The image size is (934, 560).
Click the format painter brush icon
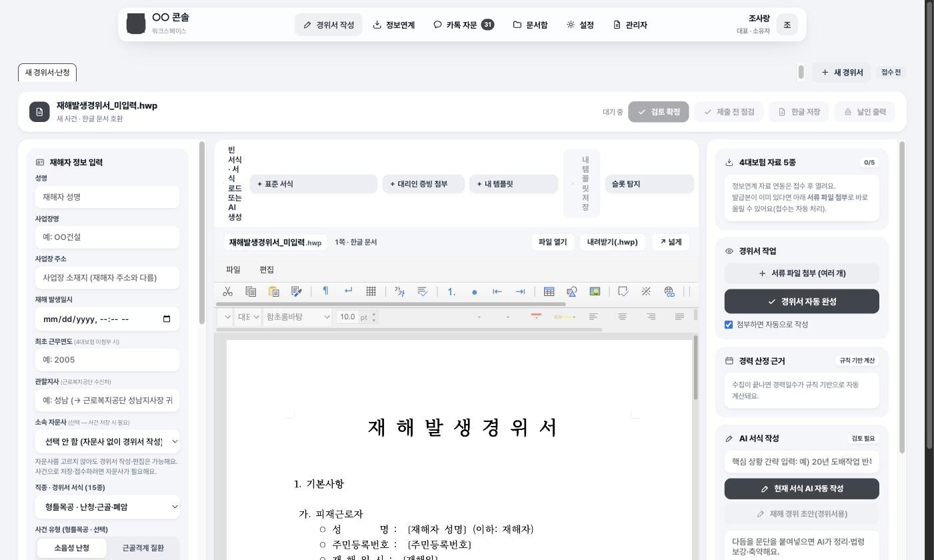pos(297,291)
